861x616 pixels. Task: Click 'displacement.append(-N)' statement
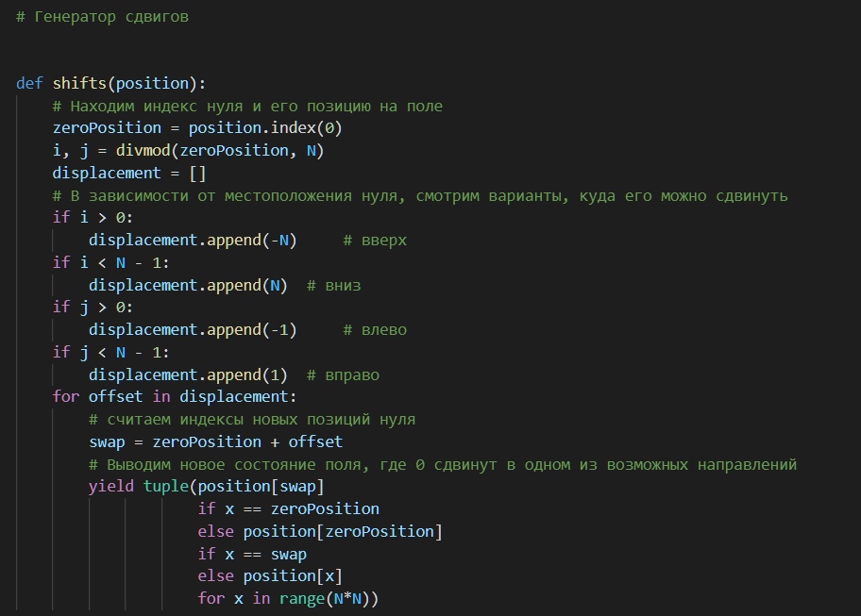point(193,241)
